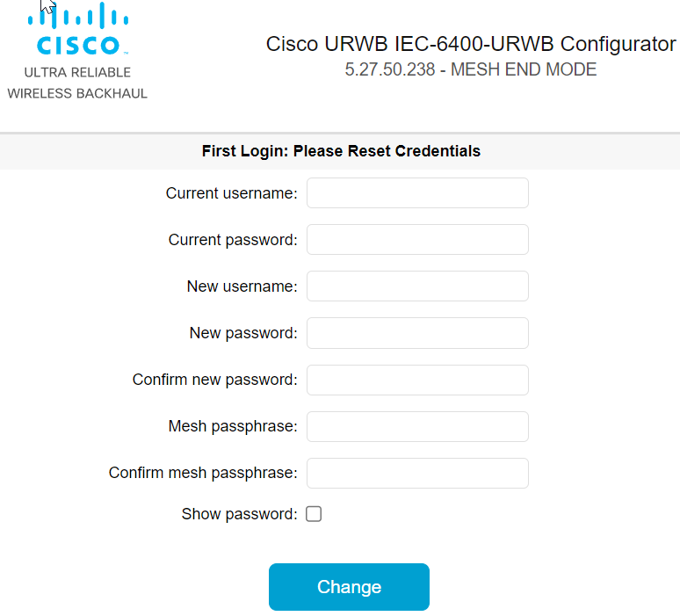Click the Ultra Reliable Wireless Backhaul tagline
680x616 pixels.
coord(77,83)
